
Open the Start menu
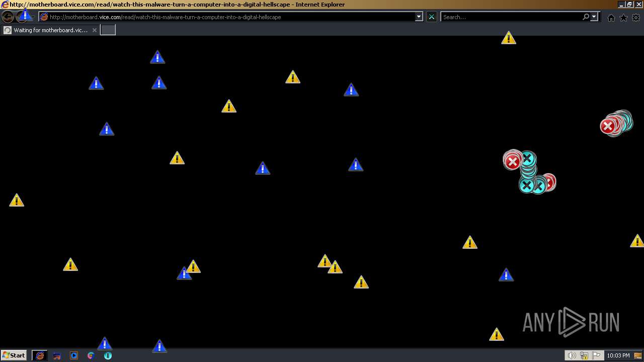pyautogui.click(x=14, y=355)
